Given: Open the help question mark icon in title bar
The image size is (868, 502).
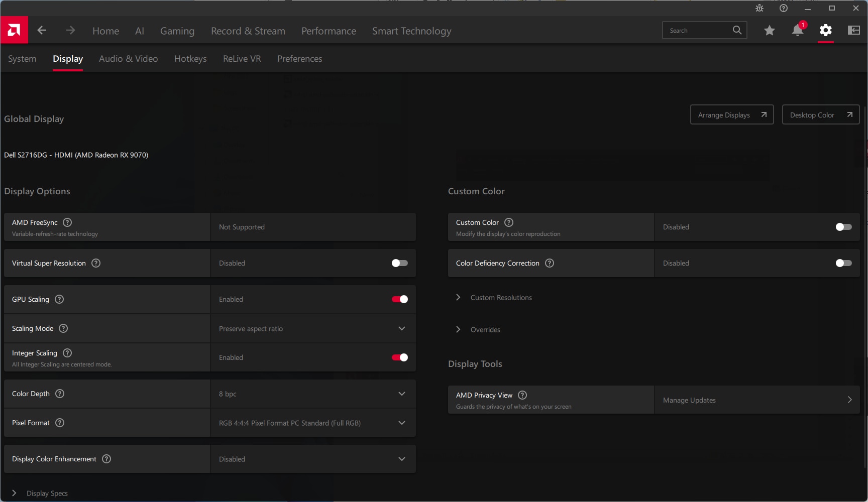Looking at the screenshot, I should (783, 8).
